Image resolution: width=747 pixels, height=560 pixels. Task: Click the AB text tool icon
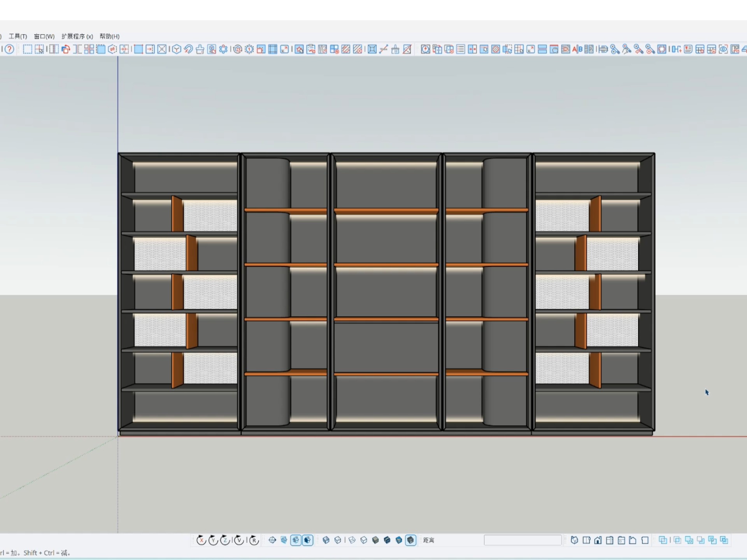[577, 49]
